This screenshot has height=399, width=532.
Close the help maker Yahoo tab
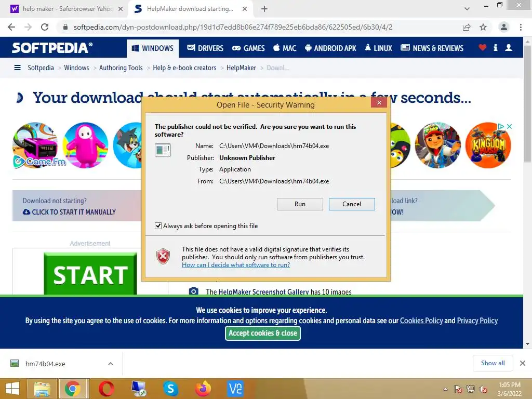[x=121, y=9]
